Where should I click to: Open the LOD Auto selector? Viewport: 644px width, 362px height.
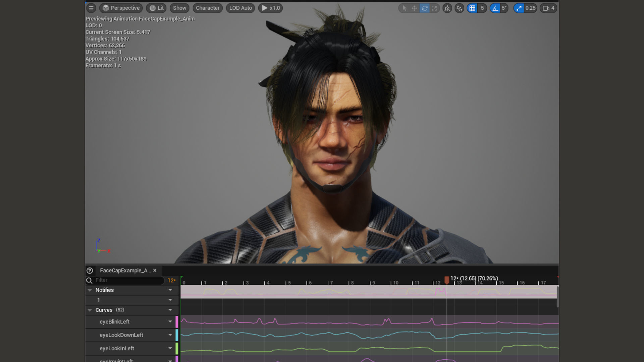tap(240, 8)
